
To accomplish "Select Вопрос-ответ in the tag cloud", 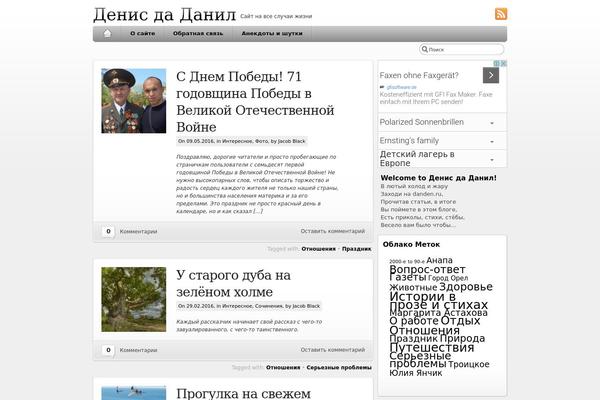I will pyautogui.click(x=427, y=269).
